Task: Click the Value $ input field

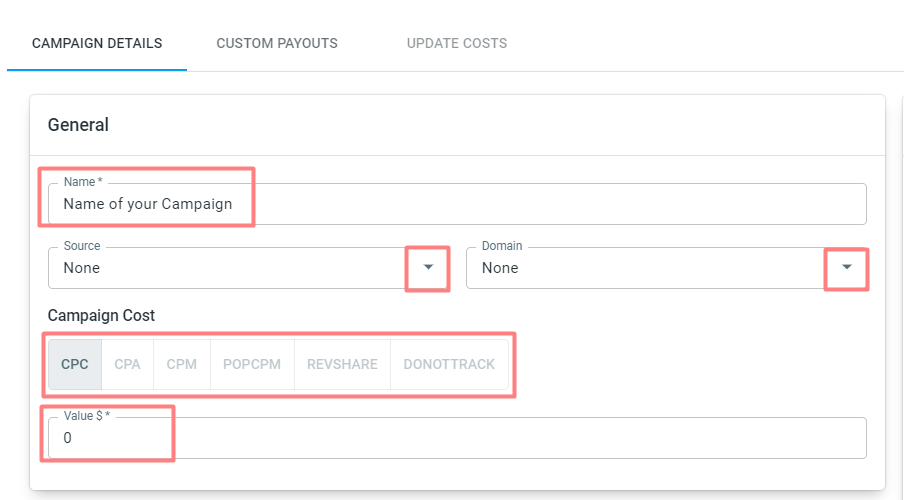Action: tap(457, 438)
